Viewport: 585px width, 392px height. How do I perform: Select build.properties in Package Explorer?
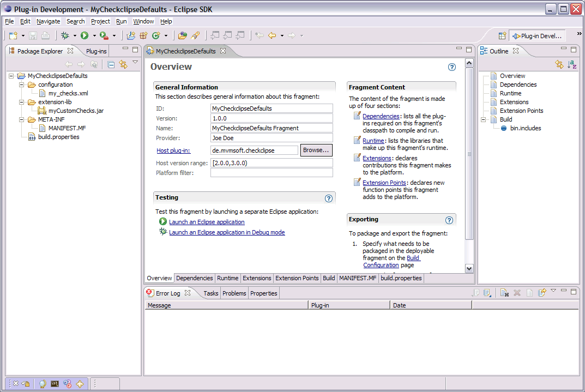(x=58, y=137)
